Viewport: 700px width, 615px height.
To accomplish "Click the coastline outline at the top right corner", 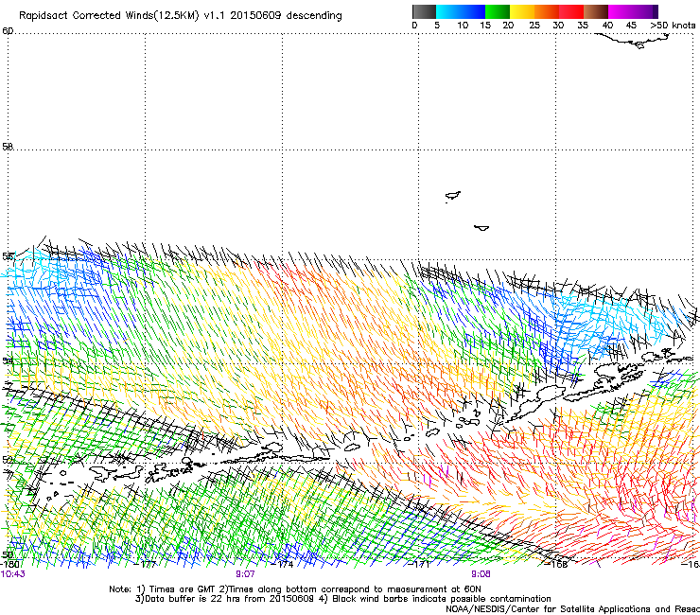I will tap(633, 41).
